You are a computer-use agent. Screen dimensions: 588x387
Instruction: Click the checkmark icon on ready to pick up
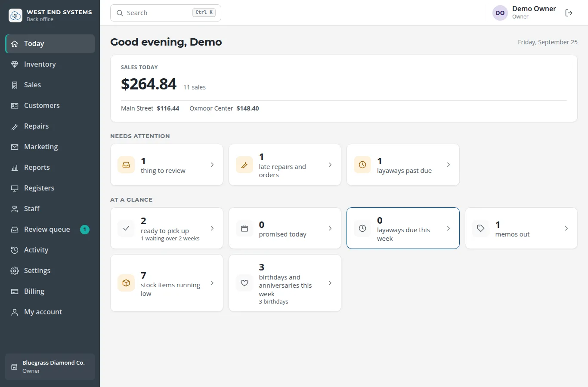[x=126, y=228]
